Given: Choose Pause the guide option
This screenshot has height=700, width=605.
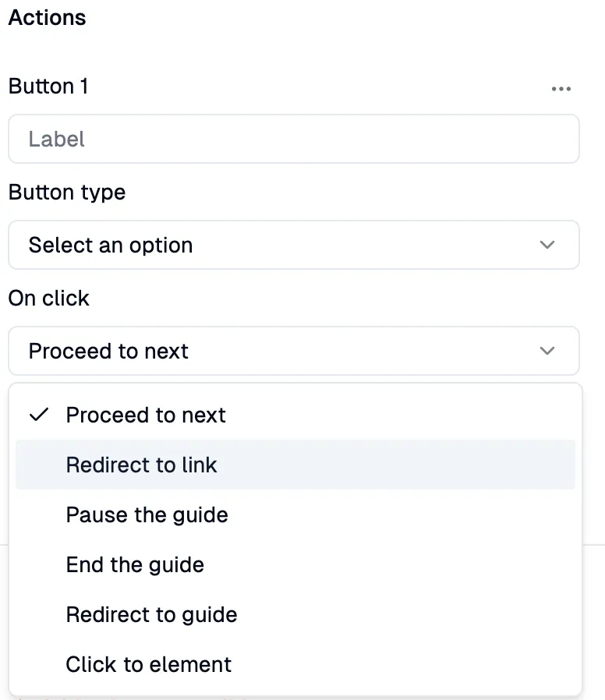Looking at the screenshot, I should [x=147, y=514].
